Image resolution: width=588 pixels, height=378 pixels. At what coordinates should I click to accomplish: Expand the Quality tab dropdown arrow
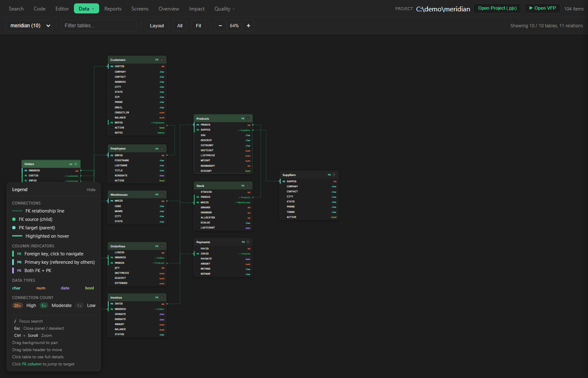(234, 9)
